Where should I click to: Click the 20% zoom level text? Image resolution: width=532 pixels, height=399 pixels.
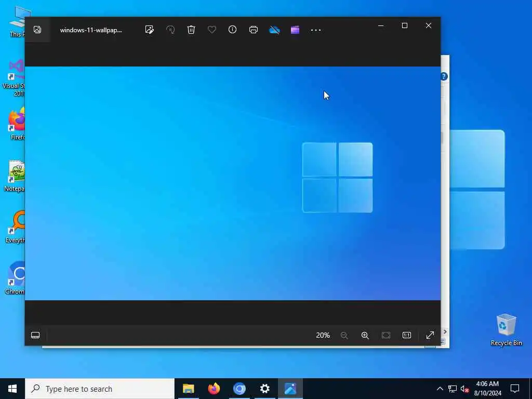323,335
